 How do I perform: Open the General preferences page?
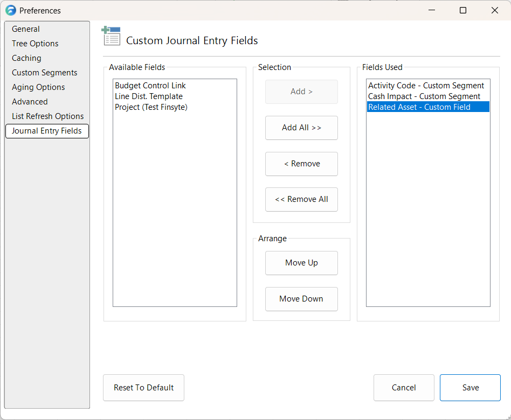(x=26, y=29)
